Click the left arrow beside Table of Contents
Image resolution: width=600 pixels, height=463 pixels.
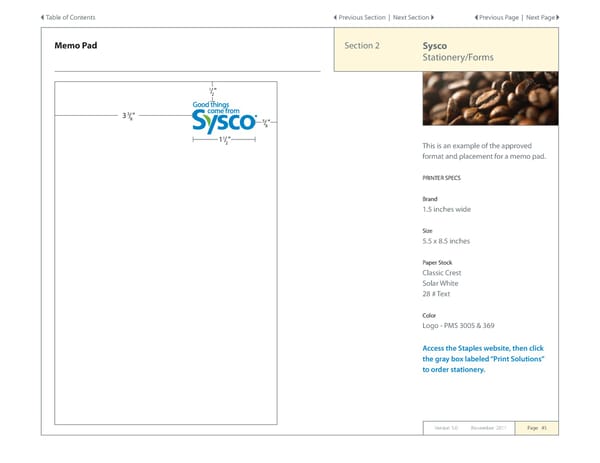(43, 17)
